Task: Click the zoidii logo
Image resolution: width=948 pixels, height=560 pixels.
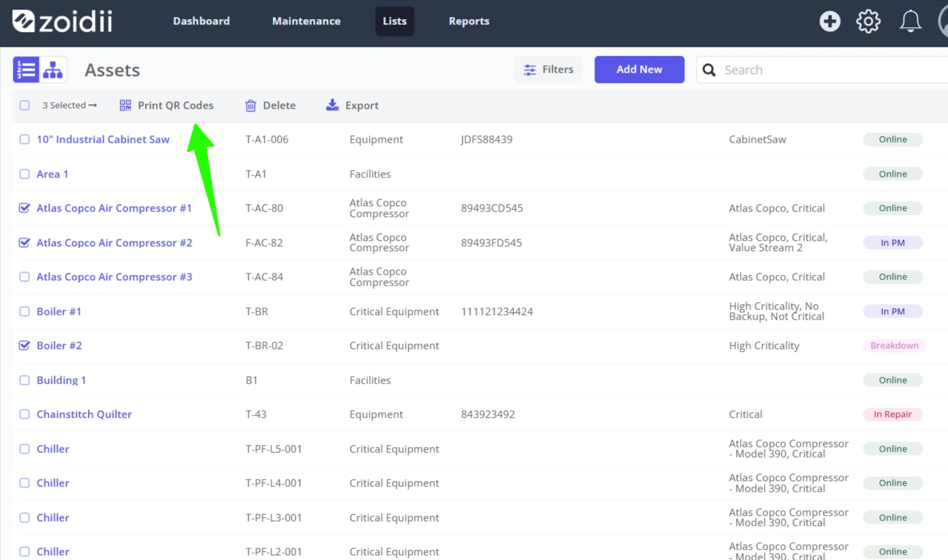Action: 63,21
